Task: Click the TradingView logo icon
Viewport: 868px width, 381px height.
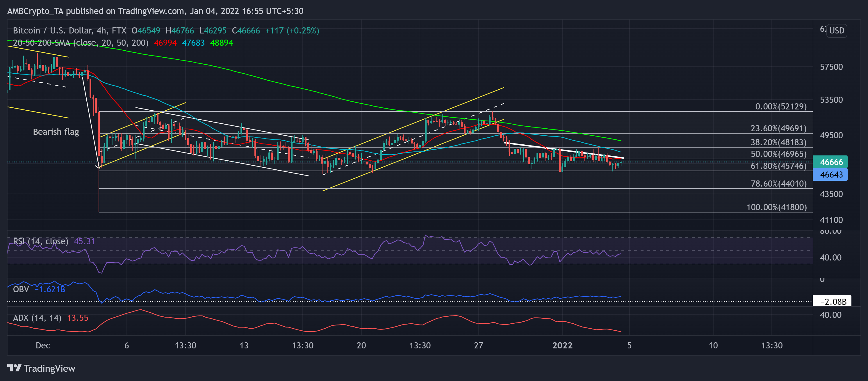Action: coord(14,368)
